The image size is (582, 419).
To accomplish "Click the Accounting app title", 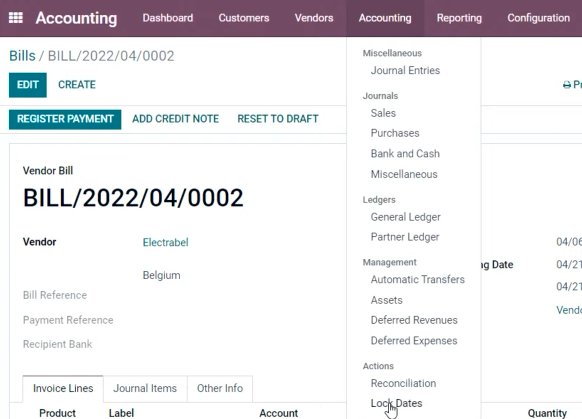I will [76, 18].
